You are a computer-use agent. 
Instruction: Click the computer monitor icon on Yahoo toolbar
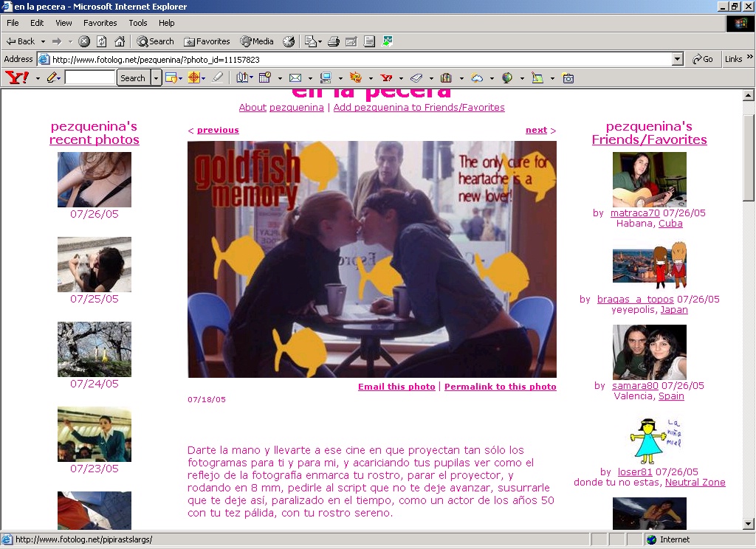click(x=326, y=77)
